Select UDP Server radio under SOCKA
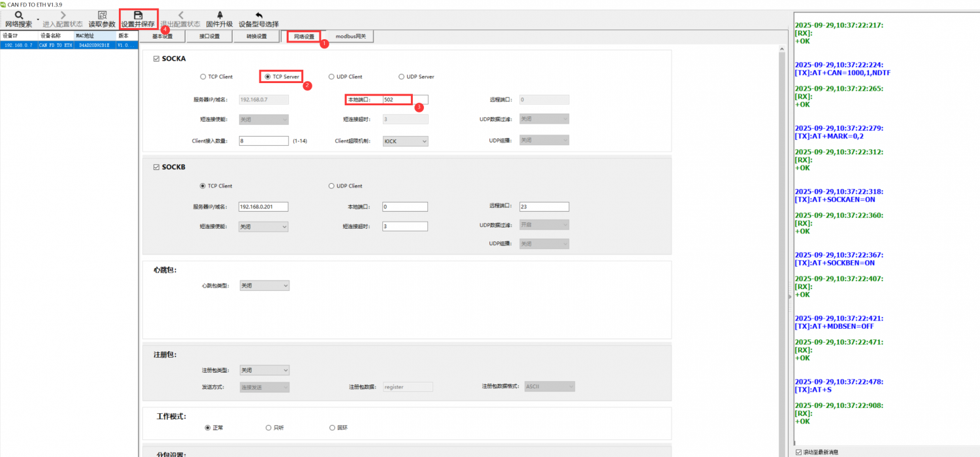This screenshot has width=980, height=457. tap(401, 77)
